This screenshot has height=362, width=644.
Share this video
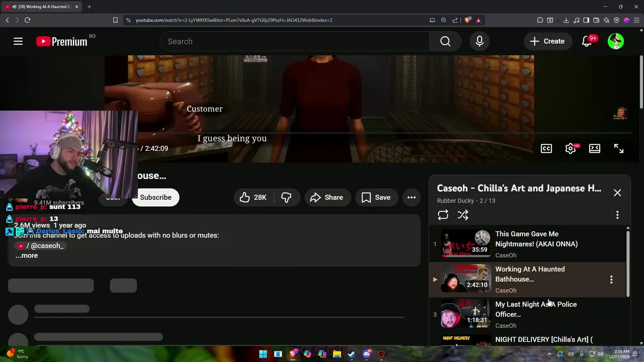327,198
